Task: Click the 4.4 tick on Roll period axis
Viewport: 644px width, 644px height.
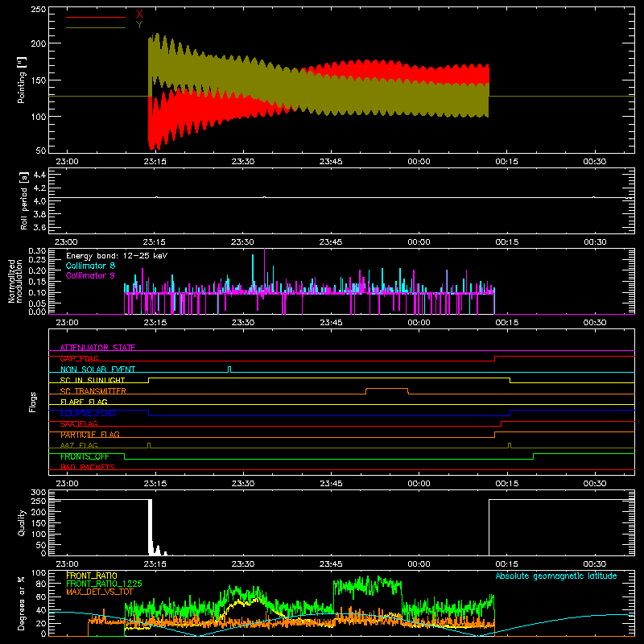Action: [x=39, y=175]
